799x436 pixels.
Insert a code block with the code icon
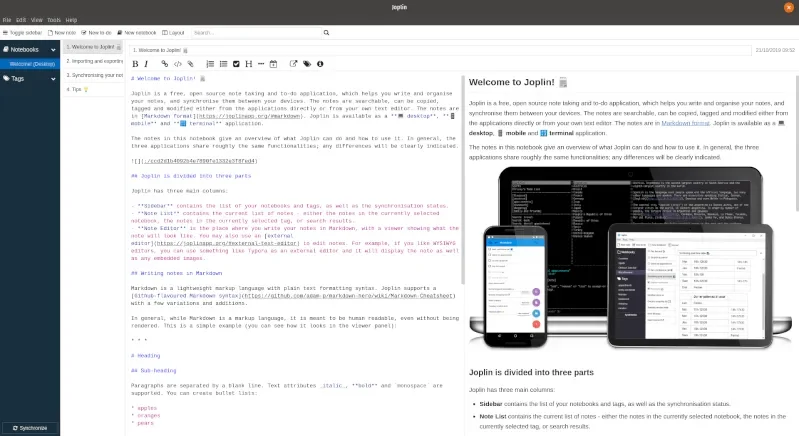177,64
